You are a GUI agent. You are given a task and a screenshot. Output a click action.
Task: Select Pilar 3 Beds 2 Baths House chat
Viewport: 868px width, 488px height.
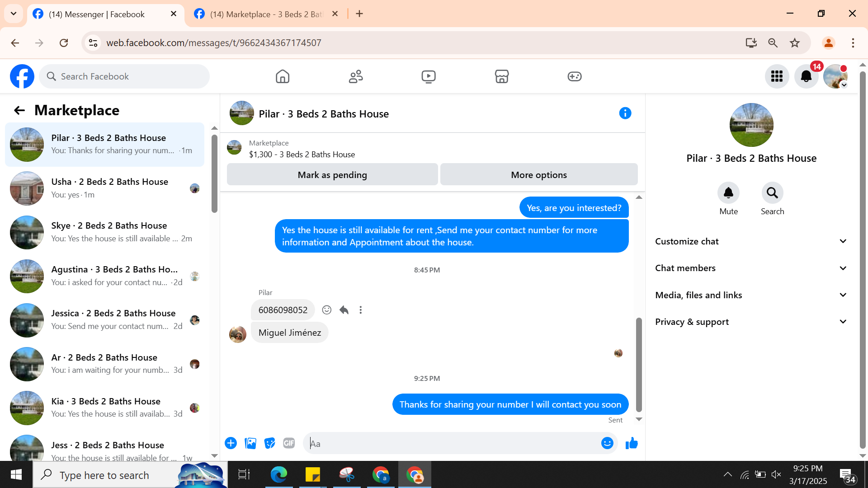[x=105, y=145]
